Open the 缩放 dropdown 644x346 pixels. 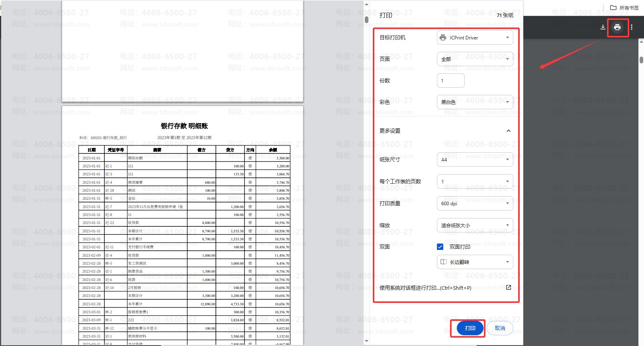tap(475, 225)
